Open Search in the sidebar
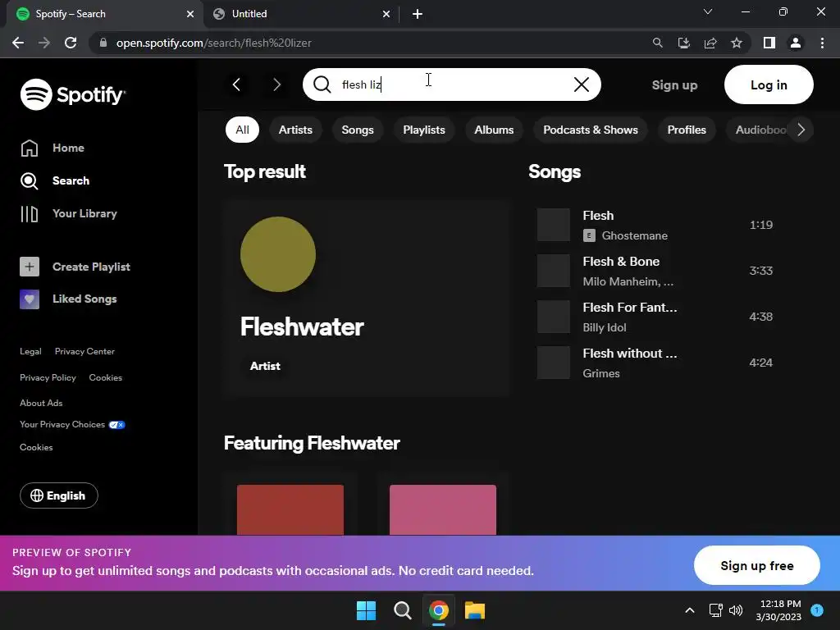This screenshot has height=630, width=840. (55, 181)
